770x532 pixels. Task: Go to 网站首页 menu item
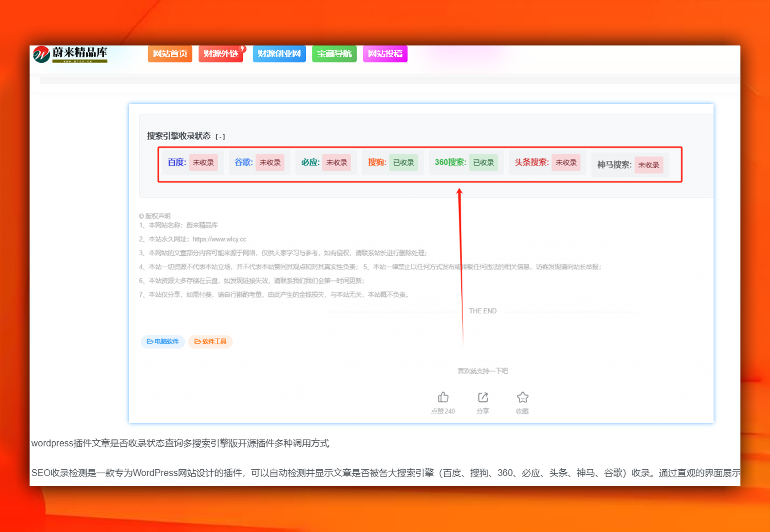170,54
